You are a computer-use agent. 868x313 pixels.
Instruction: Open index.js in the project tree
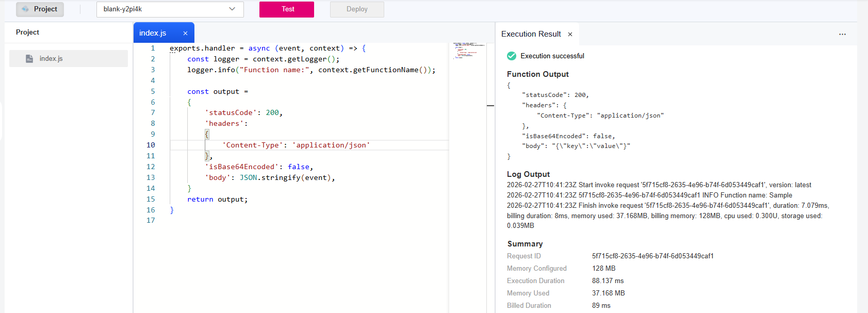[51, 59]
